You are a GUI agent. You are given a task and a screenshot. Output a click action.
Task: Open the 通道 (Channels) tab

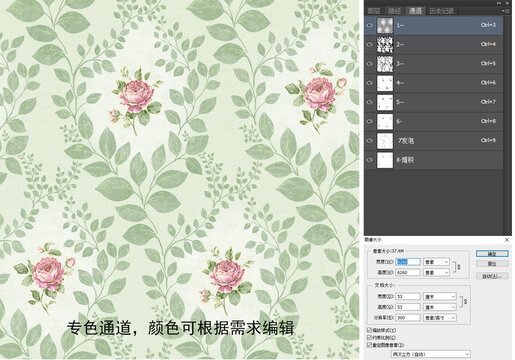415,11
